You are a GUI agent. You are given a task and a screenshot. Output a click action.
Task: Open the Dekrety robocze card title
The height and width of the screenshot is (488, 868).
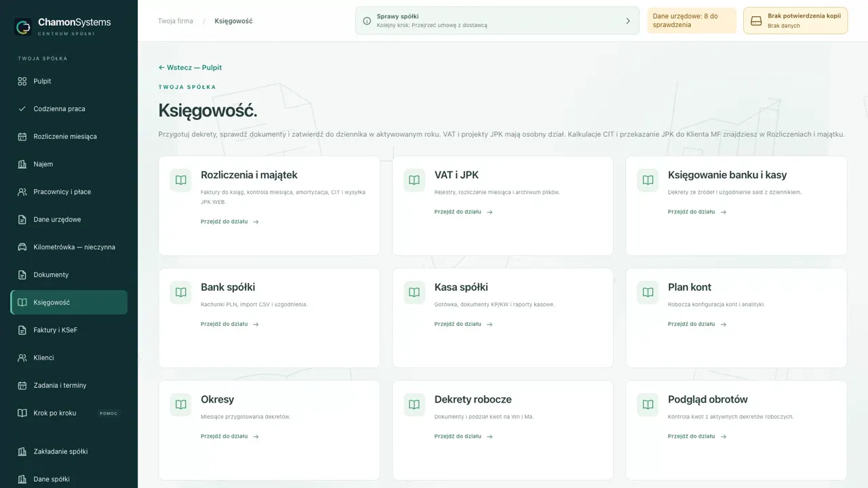(x=473, y=399)
